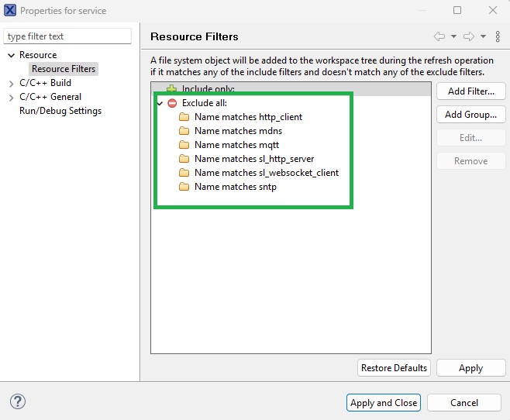The image size is (510, 420).
Task: Click the back navigation arrow icon
Action: pos(439,36)
